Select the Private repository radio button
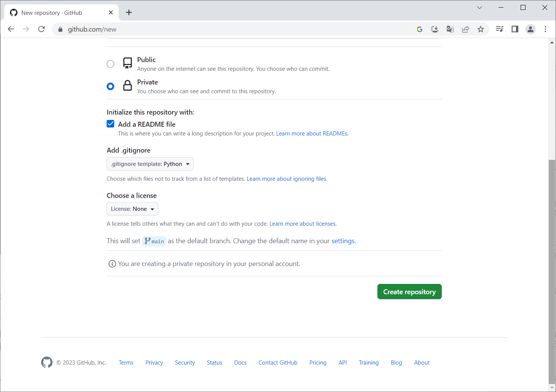The height and width of the screenshot is (392, 556). [x=110, y=86]
